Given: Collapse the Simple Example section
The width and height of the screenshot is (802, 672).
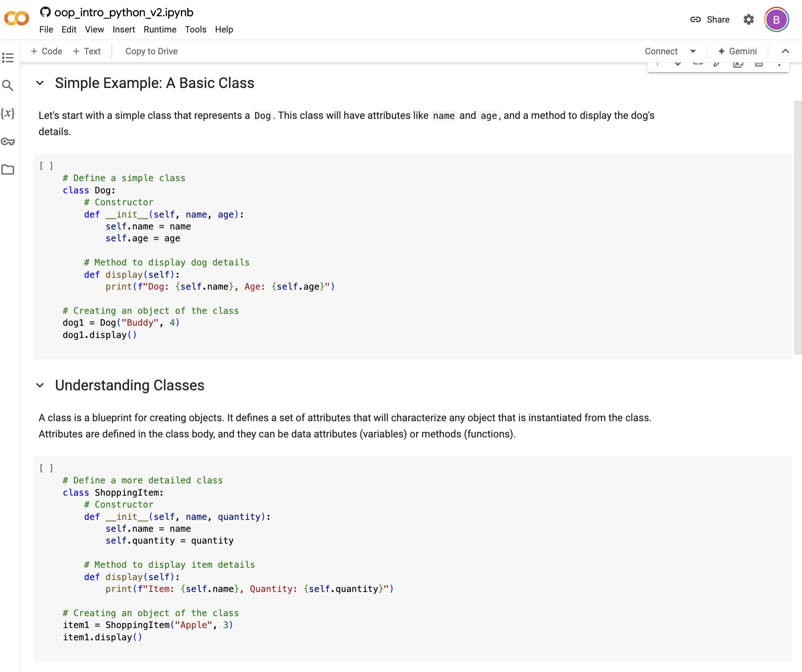Looking at the screenshot, I should [x=40, y=83].
